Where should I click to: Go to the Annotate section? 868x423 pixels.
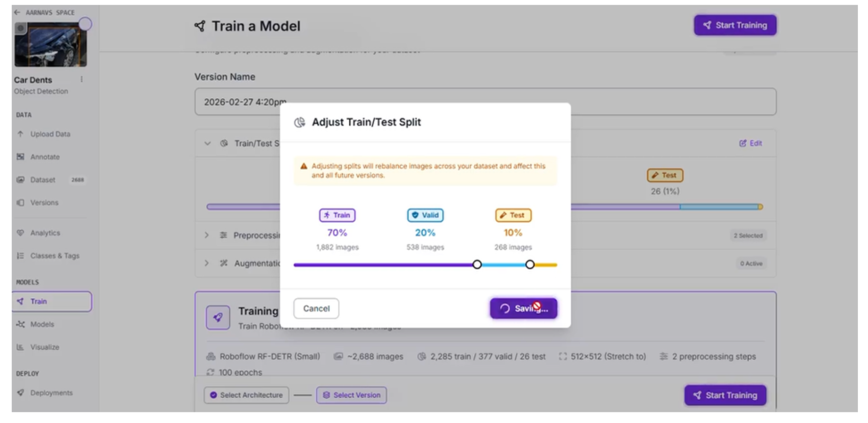(x=44, y=157)
